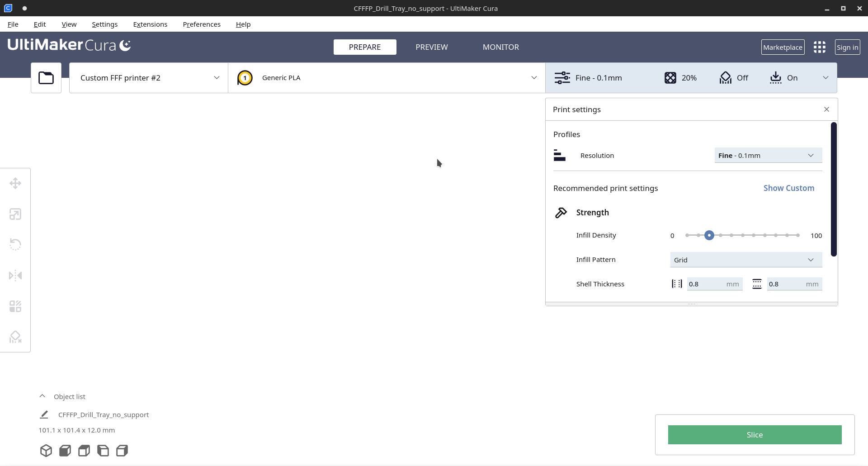Switch to the top view camera preset
The image size is (868, 466).
coord(84,450)
